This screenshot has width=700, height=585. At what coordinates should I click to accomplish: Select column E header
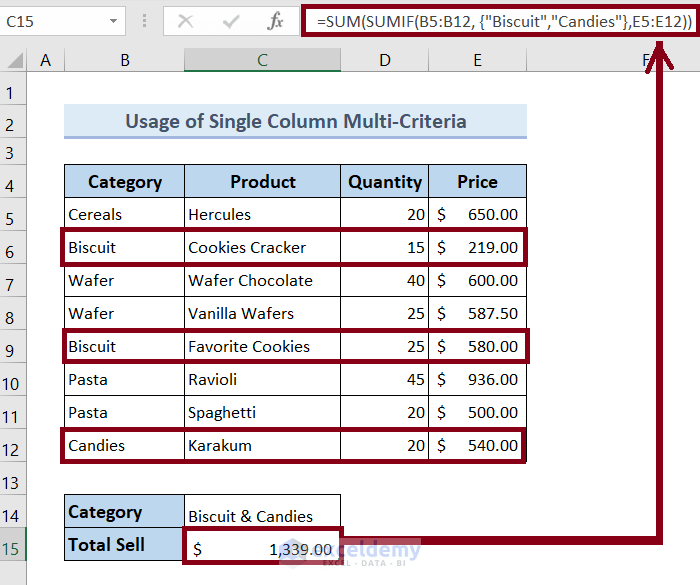click(478, 60)
